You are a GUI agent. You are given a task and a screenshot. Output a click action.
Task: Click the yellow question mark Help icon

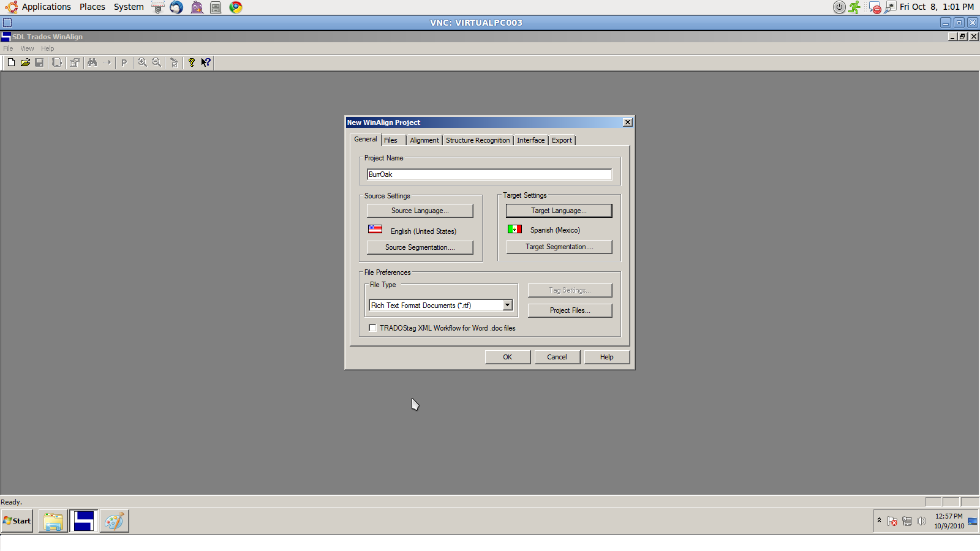click(192, 62)
